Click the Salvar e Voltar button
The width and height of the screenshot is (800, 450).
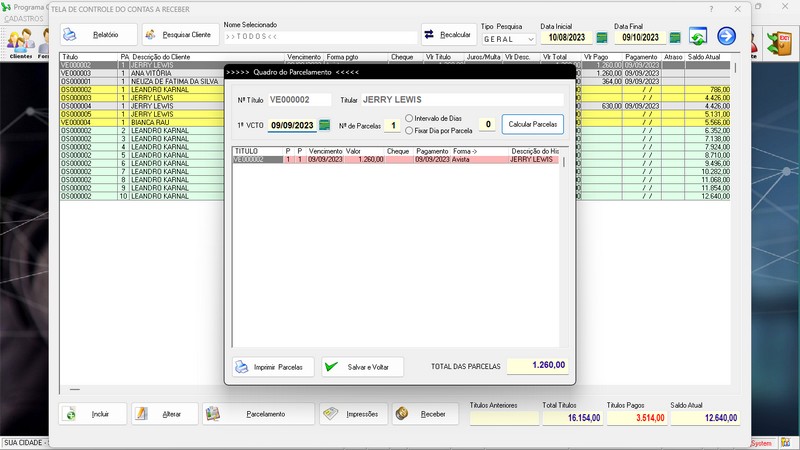362,367
